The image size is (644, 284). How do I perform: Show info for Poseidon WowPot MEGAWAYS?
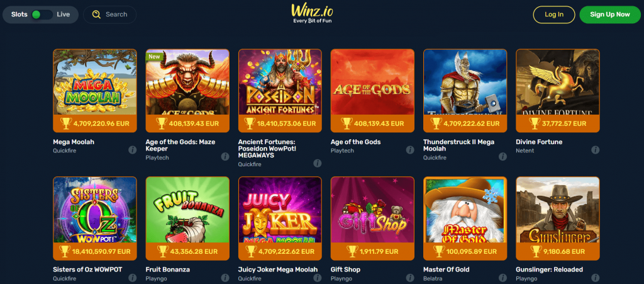[x=317, y=163]
